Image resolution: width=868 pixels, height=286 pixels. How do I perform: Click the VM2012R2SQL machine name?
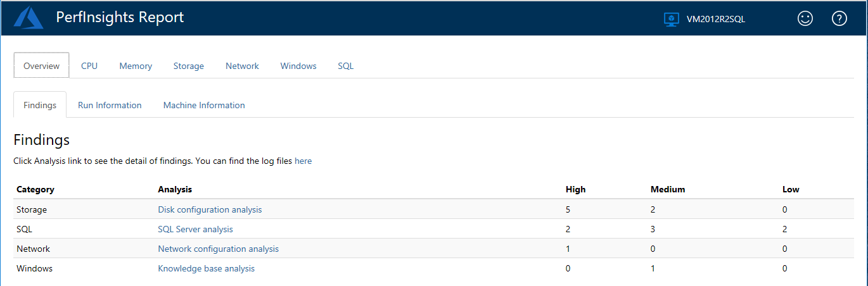pos(716,19)
